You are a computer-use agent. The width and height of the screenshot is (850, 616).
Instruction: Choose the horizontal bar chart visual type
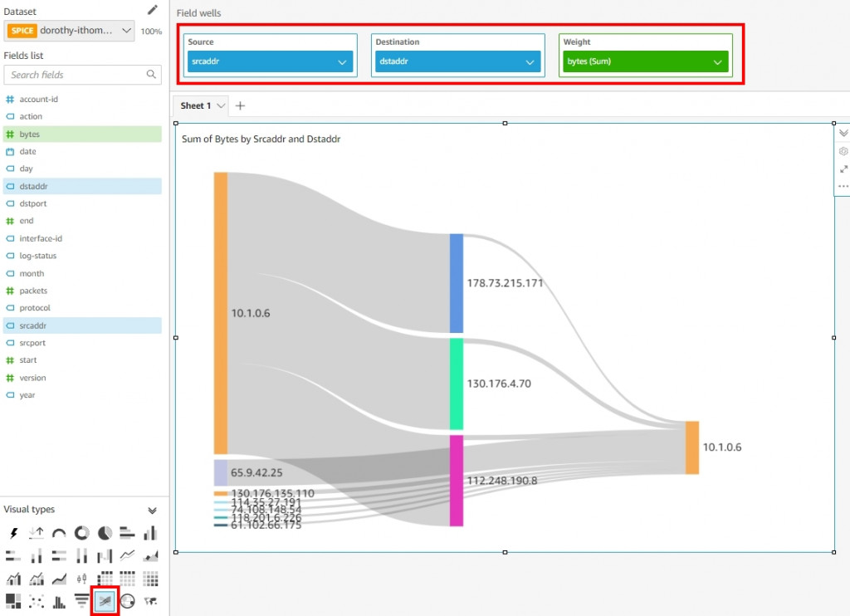pos(127,533)
